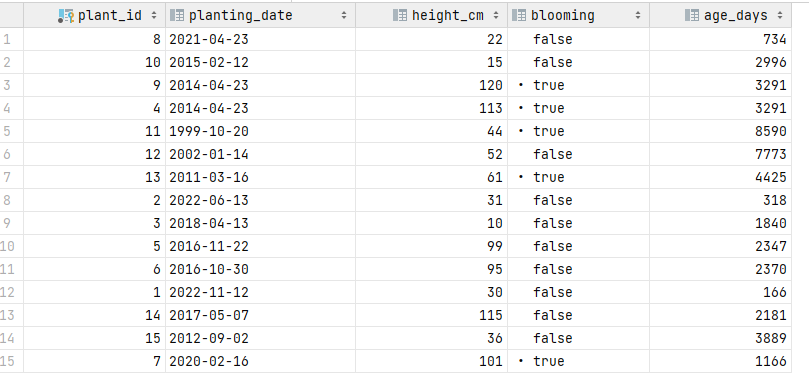
Task: Sort by planting_date using its sort arrows
Action: pos(344,16)
